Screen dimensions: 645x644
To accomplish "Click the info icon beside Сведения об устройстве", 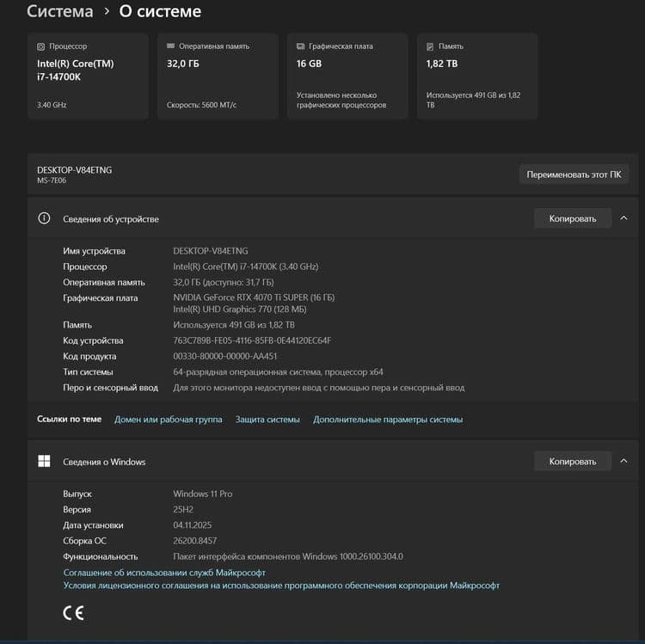I will coord(44,218).
